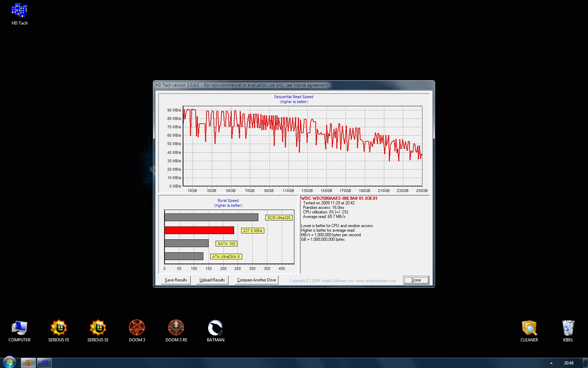Click the DOOM 3 desktop shortcut

[137, 331]
